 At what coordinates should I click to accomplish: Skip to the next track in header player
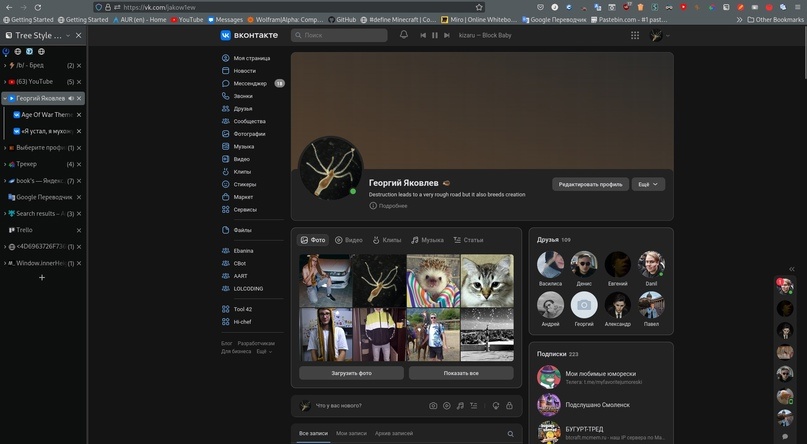447,35
